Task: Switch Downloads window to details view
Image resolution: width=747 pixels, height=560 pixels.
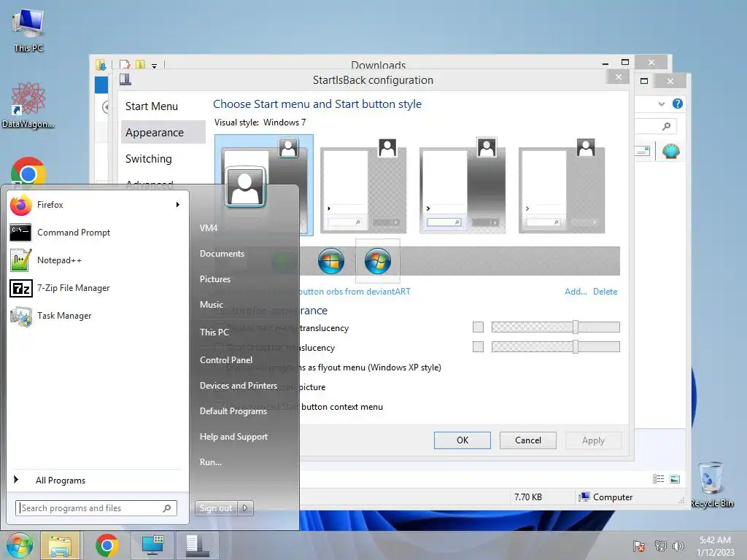Action: [x=659, y=479]
